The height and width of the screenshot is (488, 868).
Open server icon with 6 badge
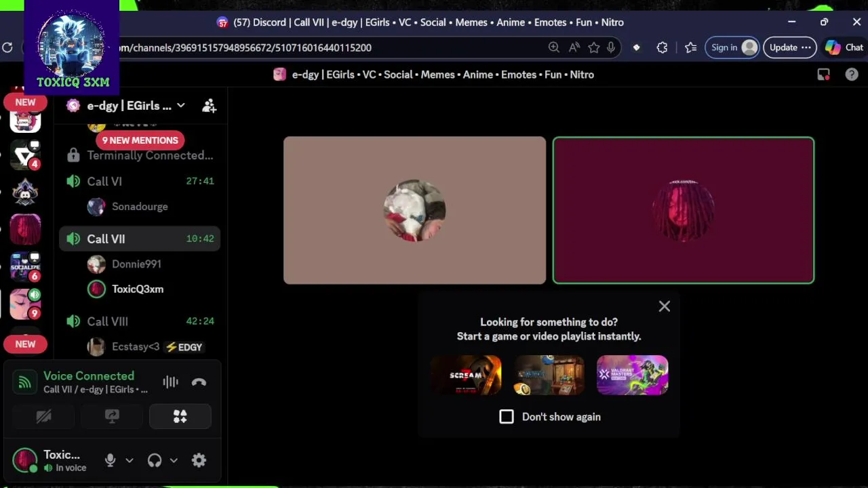coord(25,267)
